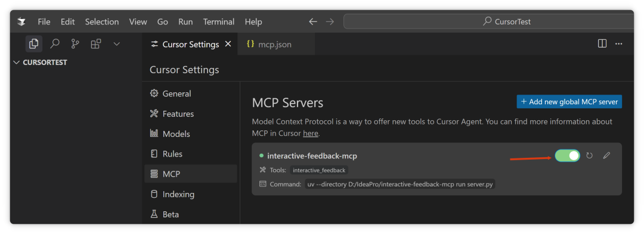This screenshot has width=644, height=234.
Task: Select Features settings section
Action: 191,114
